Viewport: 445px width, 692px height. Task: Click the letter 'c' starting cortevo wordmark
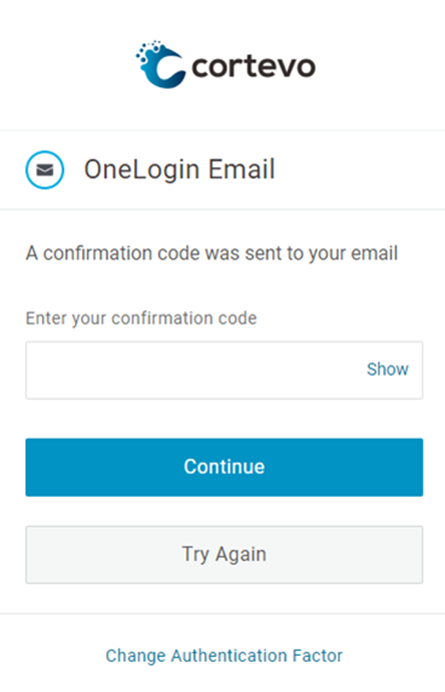[201, 68]
